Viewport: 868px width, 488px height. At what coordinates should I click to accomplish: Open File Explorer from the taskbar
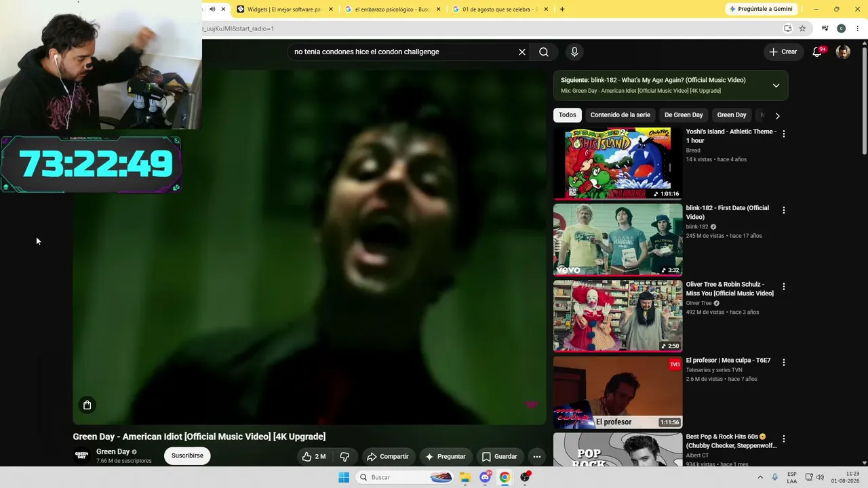point(465,477)
